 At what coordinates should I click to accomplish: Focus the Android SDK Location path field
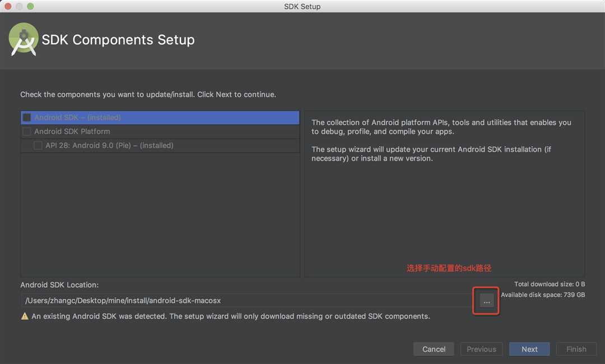(247, 300)
